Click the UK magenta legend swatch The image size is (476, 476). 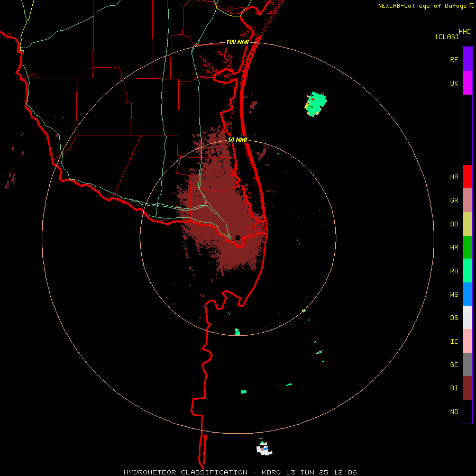(467, 83)
